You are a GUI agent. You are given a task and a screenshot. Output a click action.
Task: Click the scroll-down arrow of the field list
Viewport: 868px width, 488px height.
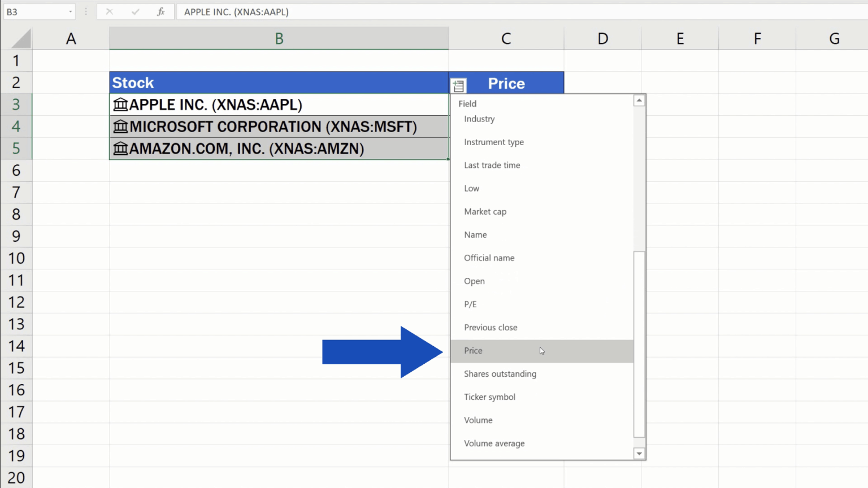[639, 454]
